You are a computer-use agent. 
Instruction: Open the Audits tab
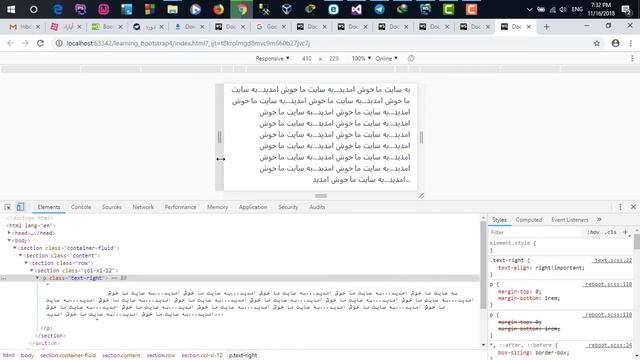(x=317, y=207)
